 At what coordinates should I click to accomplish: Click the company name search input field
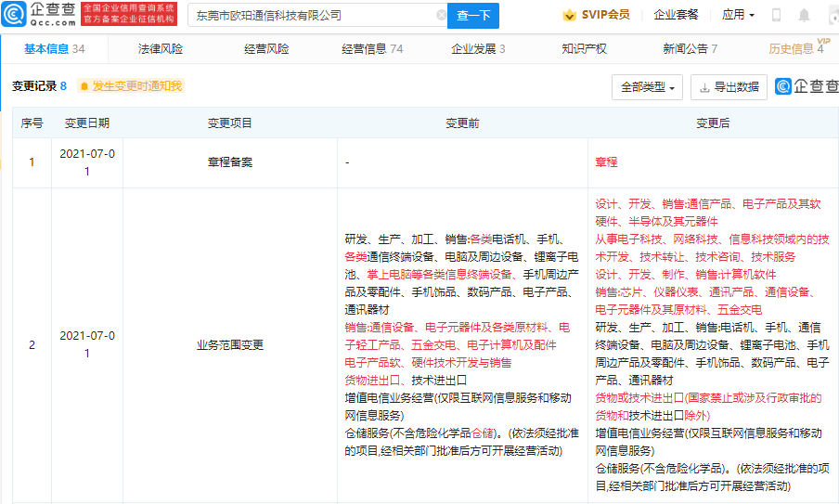(x=316, y=16)
